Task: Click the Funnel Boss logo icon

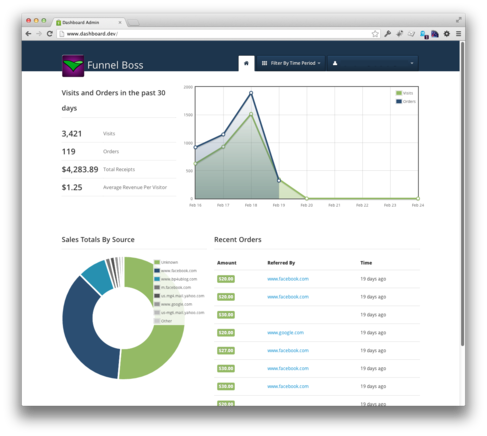Action: (x=73, y=66)
